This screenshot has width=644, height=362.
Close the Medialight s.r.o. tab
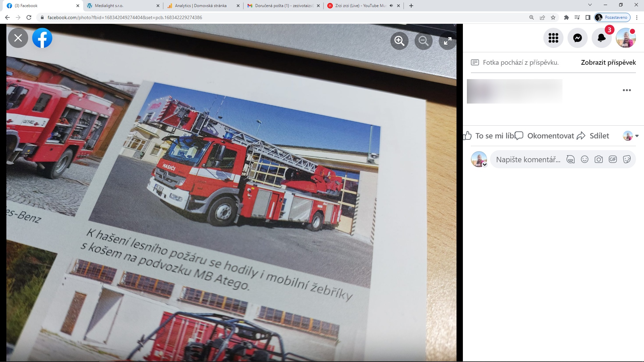pyautogui.click(x=158, y=6)
